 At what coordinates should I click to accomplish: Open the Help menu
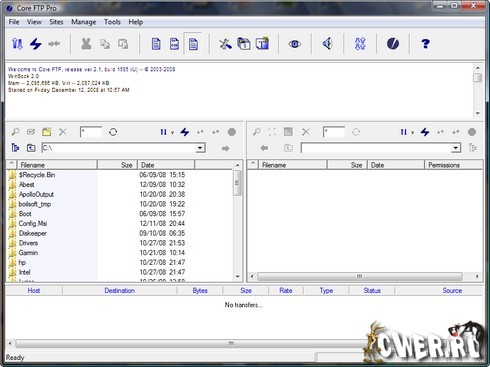[136, 22]
